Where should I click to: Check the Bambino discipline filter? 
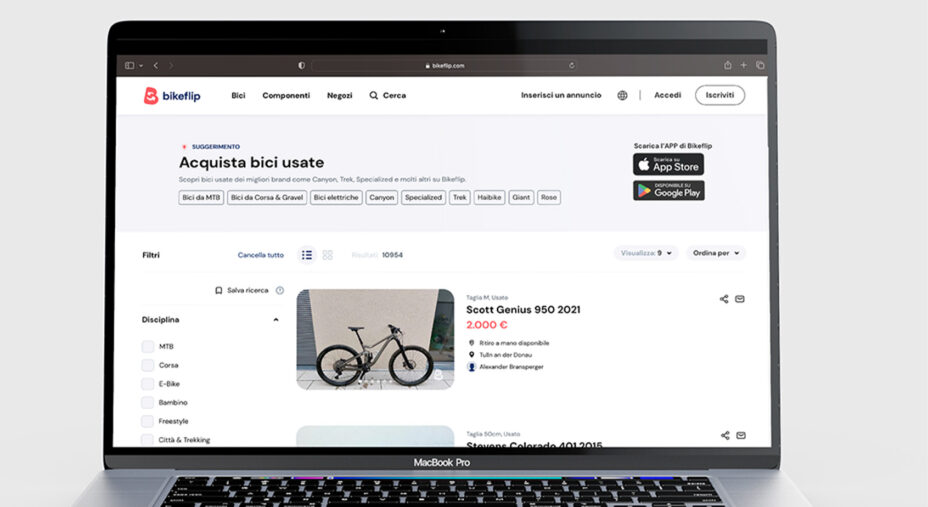147,403
